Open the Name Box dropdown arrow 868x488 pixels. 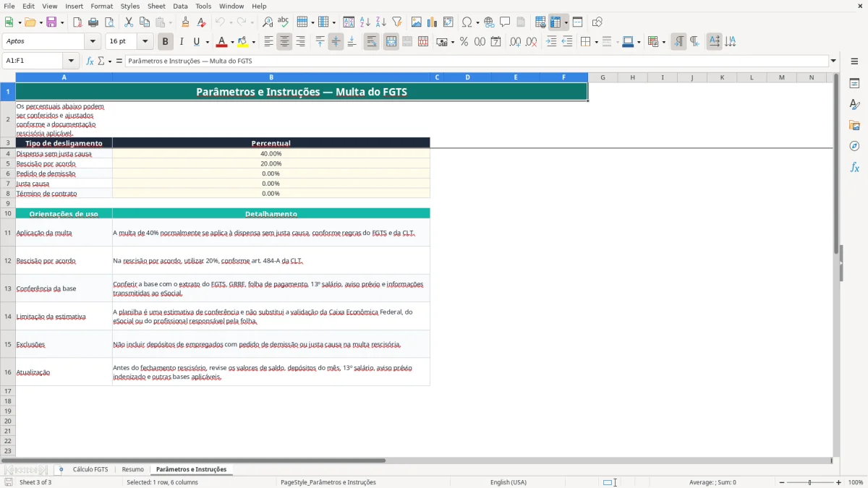[x=71, y=61]
